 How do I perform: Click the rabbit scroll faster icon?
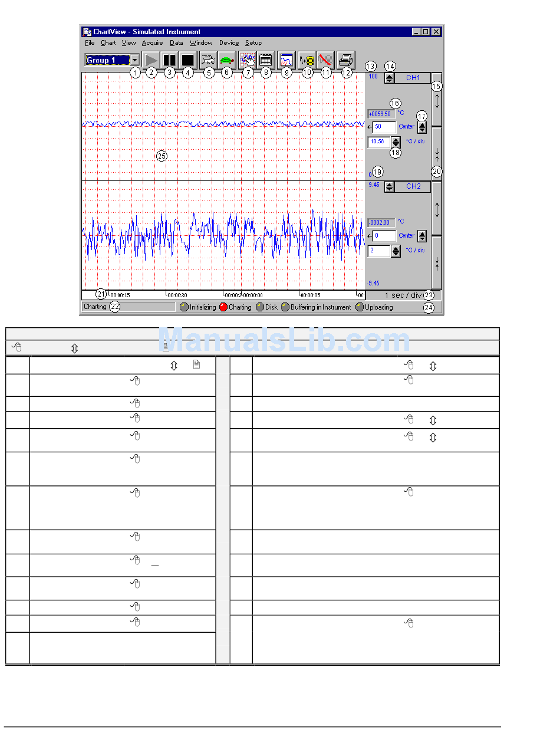(207, 60)
